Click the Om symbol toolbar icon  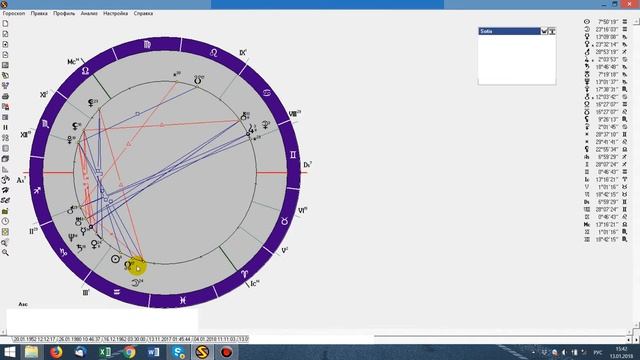click(5, 180)
